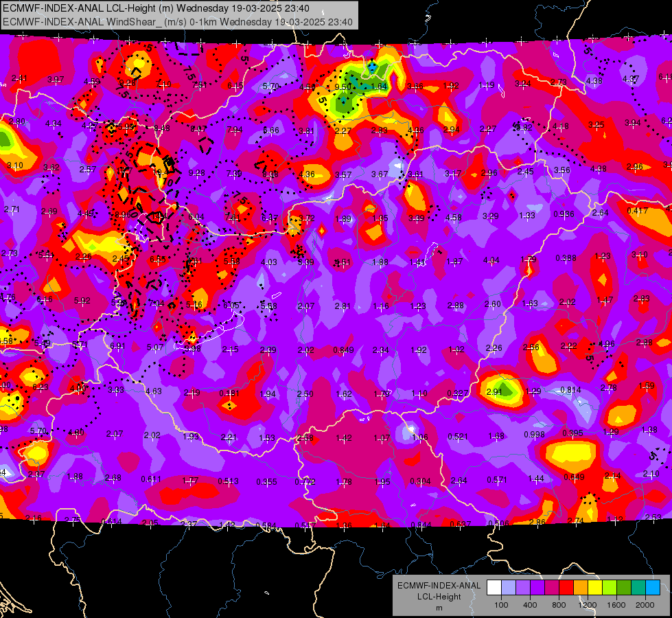Click the legend title LCL-Height
Viewport: 672px width, 618px height.
click(x=439, y=597)
